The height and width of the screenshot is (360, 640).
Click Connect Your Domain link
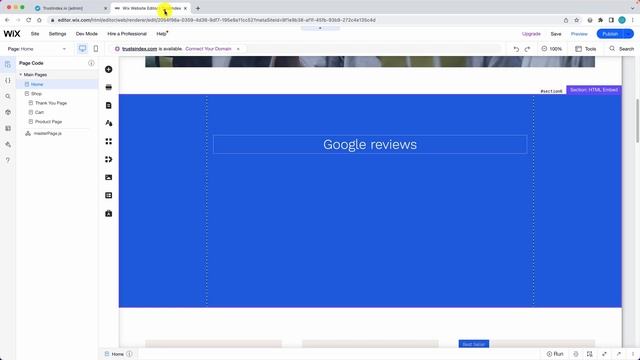[208, 49]
